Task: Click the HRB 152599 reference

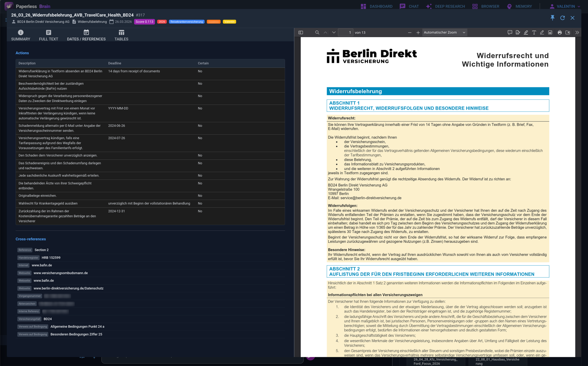Action: point(51,258)
